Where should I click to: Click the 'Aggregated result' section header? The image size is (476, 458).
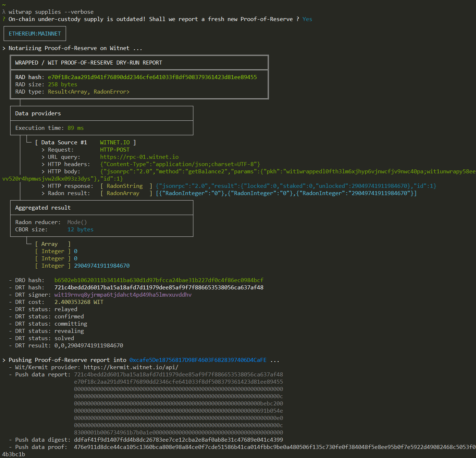(43, 208)
